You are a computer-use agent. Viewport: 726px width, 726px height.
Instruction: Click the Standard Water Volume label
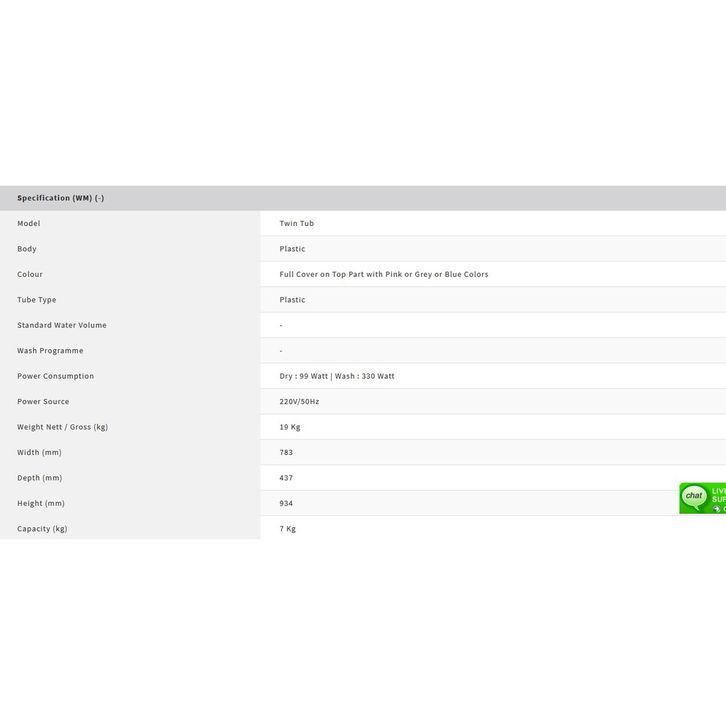(62, 325)
